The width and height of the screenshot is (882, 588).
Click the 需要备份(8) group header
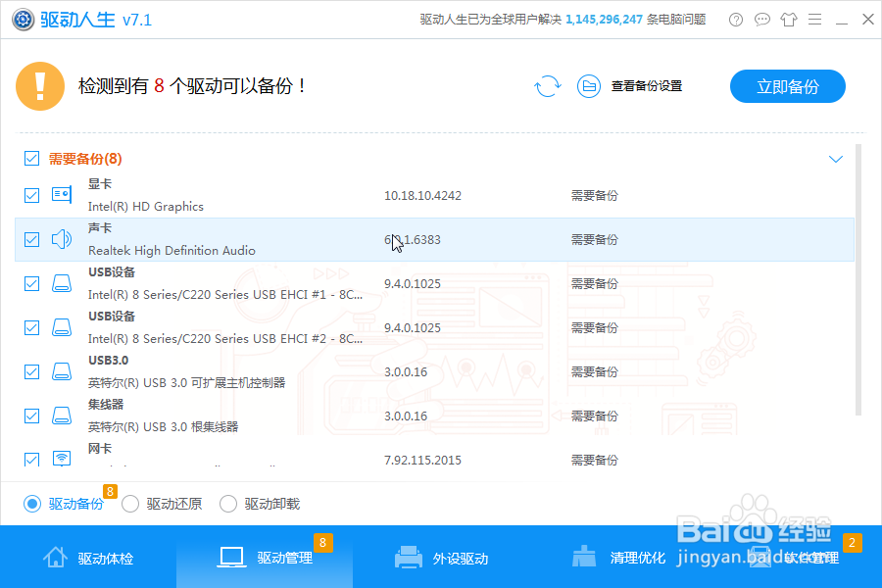pyautogui.click(x=85, y=159)
